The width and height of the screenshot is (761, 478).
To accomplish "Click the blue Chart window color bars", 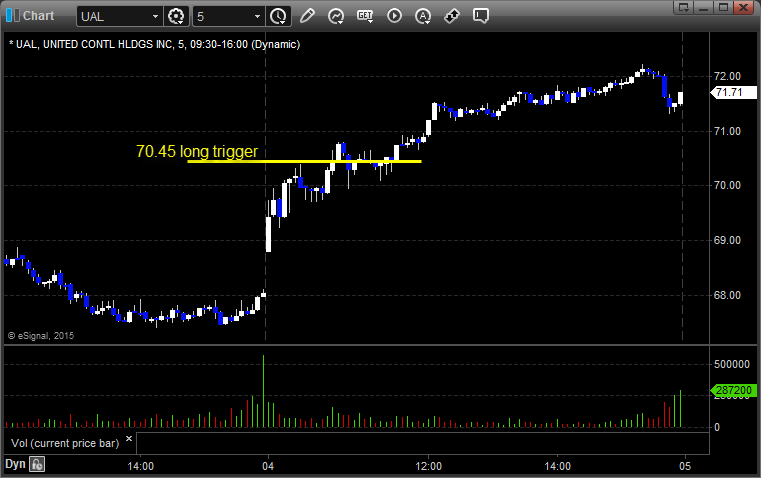I will 13,16.
